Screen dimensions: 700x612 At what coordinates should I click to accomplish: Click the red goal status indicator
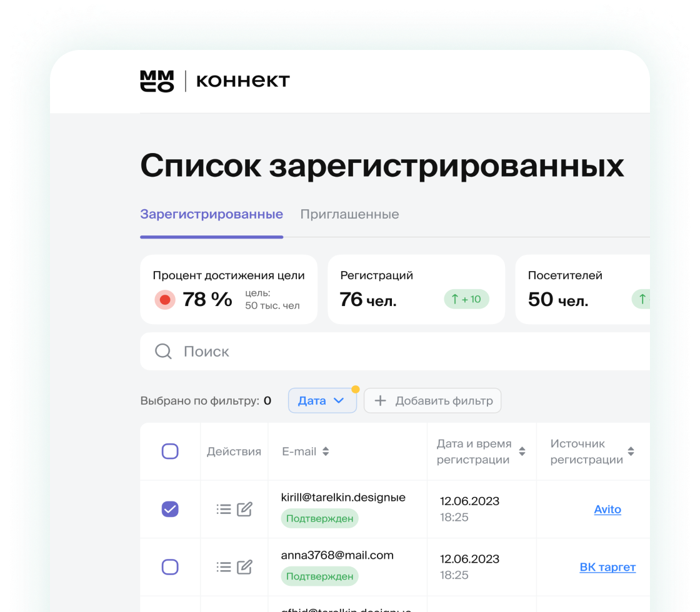pos(165,300)
